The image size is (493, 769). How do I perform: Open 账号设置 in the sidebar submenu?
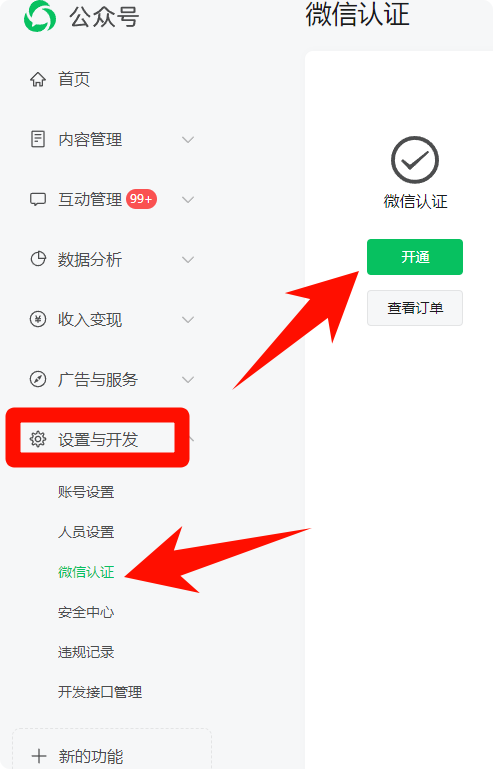(86, 492)
